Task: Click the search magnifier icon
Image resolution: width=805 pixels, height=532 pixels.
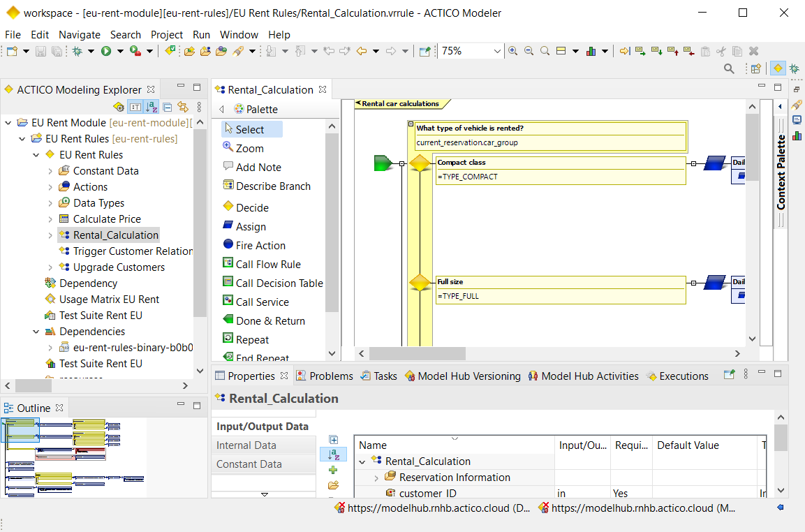Action: coord(729,68)
